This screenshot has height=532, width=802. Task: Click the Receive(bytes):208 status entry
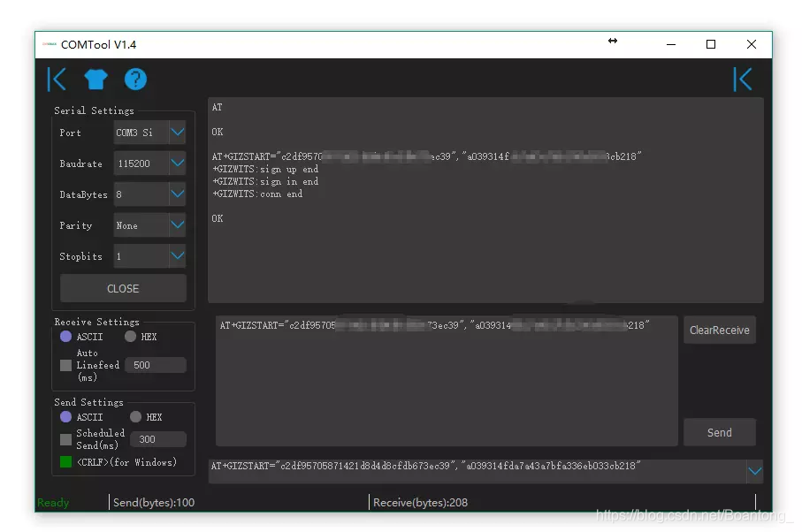(x=420, y=503)
